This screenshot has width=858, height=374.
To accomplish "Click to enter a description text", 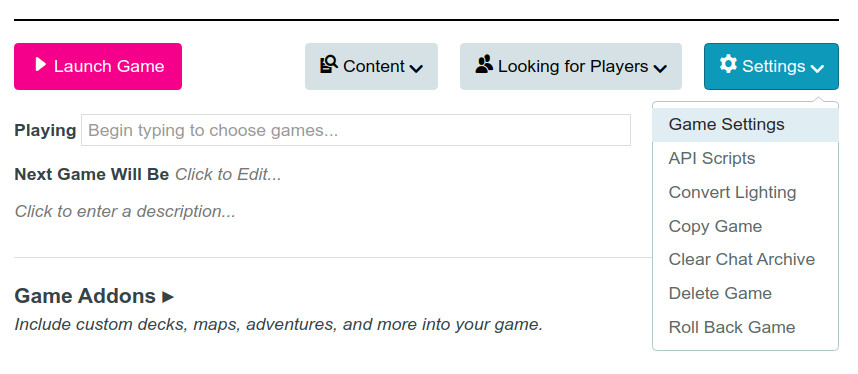I will pyautogui.click(x=125, y=211).
